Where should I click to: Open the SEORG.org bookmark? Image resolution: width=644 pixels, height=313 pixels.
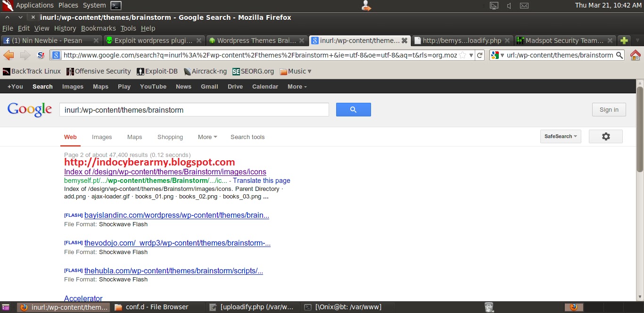click(253, 71)
